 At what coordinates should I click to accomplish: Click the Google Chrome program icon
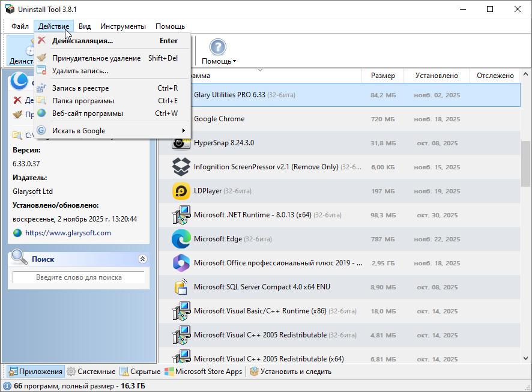click(x=181, y=119)
